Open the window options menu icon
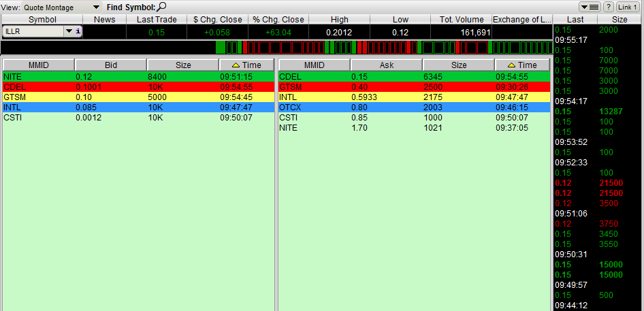 pyautogui.click(x=590, y=7)
